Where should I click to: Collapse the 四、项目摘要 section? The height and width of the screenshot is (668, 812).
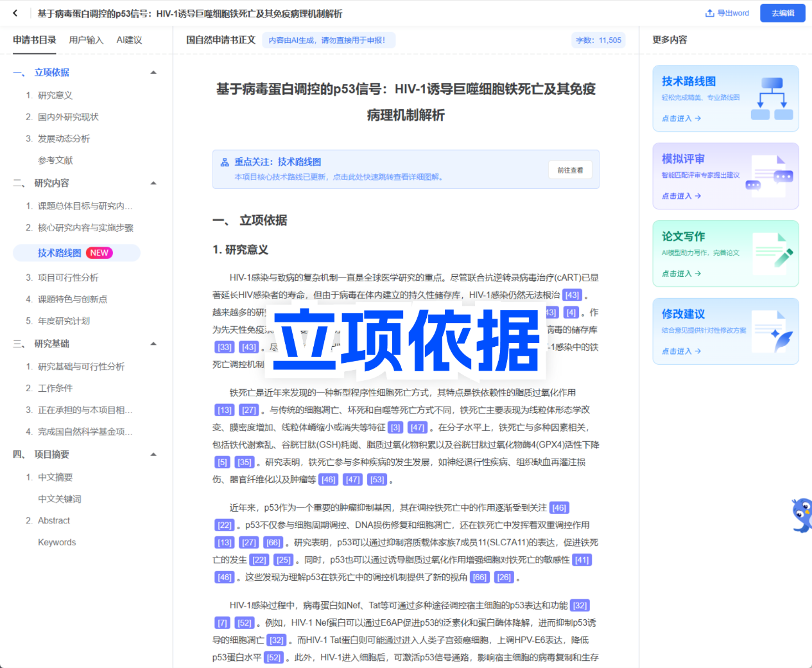coord(153,455)
